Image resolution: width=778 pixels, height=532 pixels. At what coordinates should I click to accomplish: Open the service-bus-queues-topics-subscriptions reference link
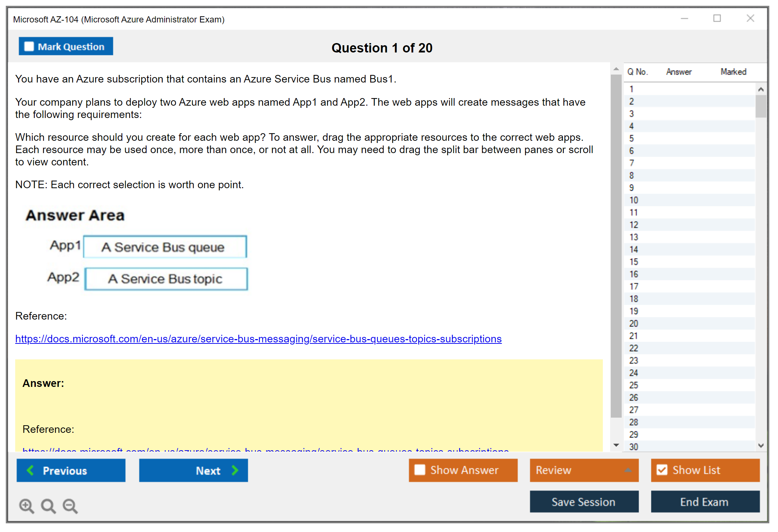[x=258, y=339]
